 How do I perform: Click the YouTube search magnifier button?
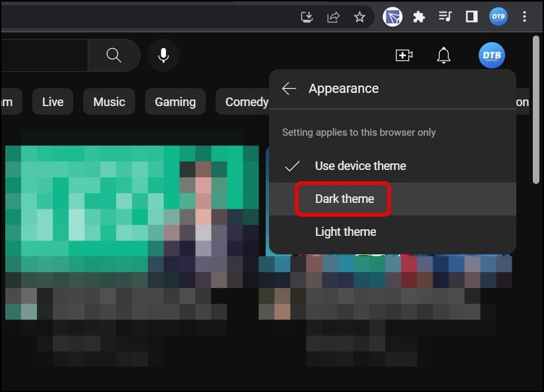(114, 55)
